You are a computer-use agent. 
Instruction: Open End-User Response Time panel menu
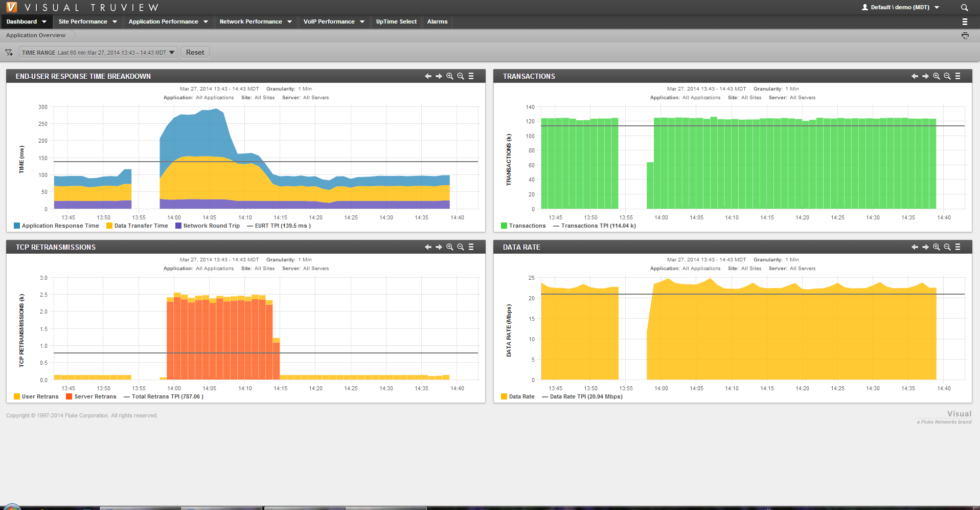tap(471, 76)
